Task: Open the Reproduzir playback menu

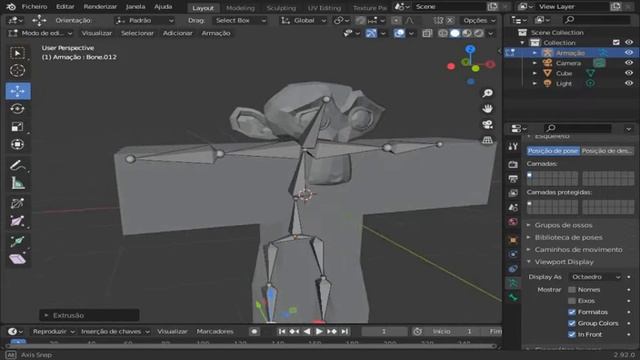Action: click(53, 331)
